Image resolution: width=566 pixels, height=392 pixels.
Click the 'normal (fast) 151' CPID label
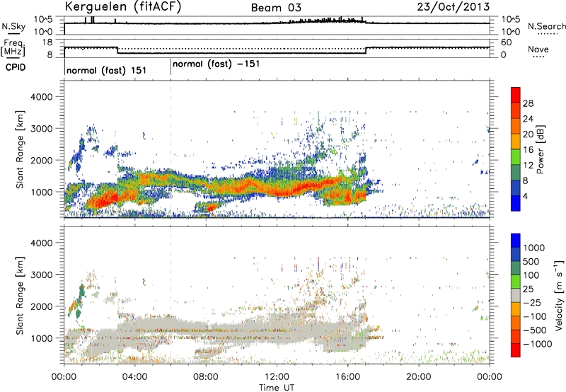coord(107,70)
